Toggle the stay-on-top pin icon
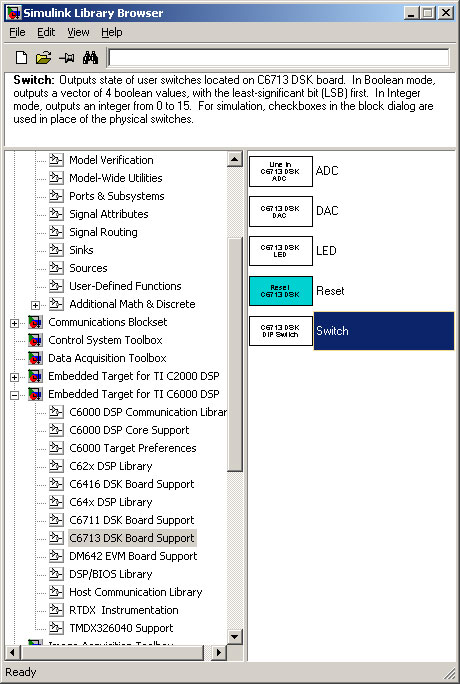 point(67,58)
